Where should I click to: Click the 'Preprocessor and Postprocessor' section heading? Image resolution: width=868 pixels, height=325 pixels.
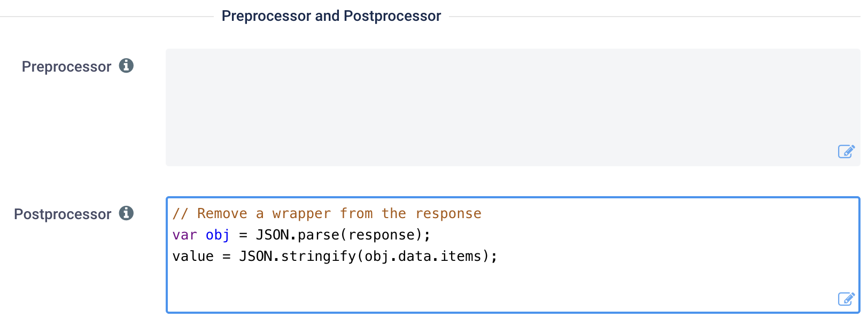pos(331,16)
